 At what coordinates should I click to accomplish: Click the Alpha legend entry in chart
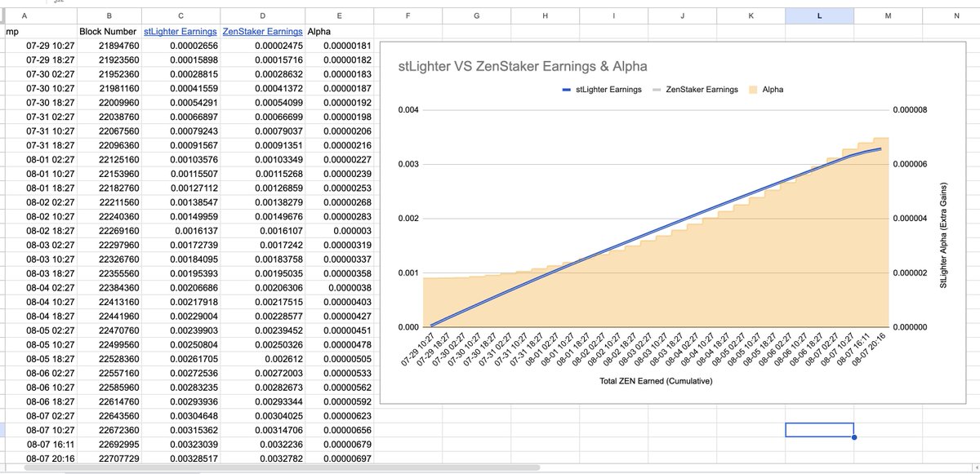click(x=768, y=89)
